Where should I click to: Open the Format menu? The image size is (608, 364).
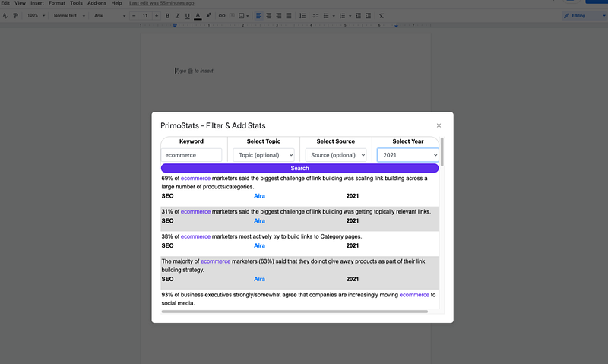56,3
